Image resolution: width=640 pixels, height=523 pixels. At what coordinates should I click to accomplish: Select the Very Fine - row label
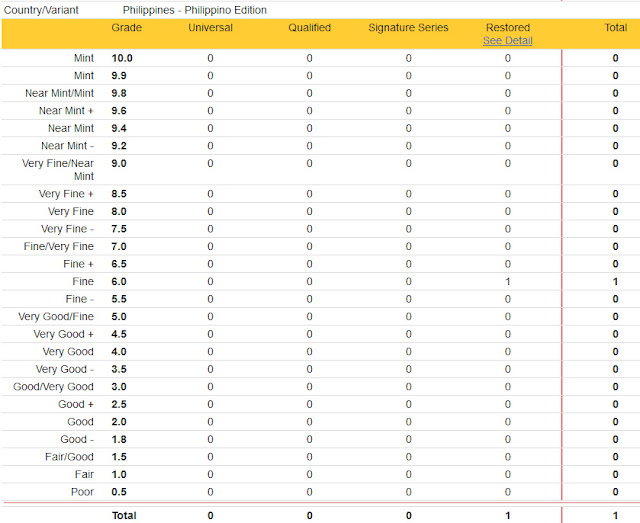67,229
